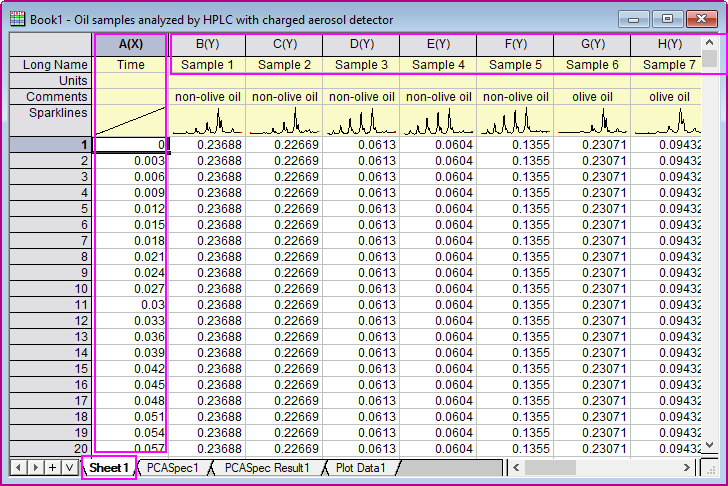Click the vertical scrollbar down arrow

coord(709,445)
